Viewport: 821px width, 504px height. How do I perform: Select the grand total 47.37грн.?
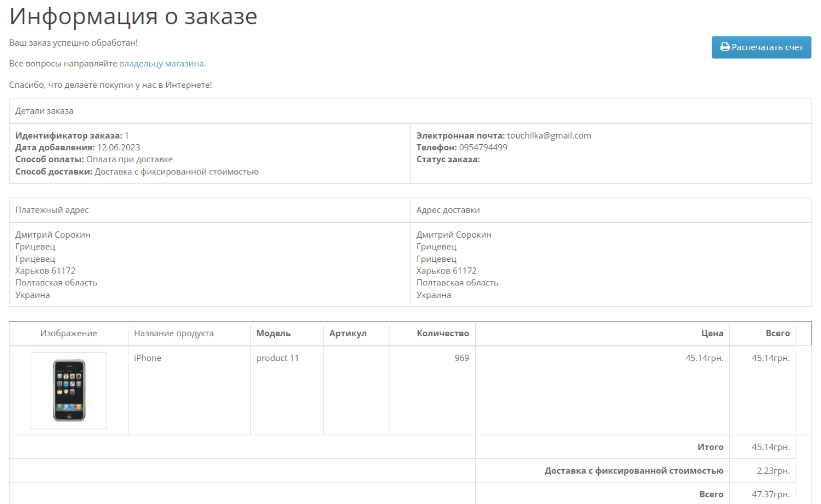tap(771, 494)
